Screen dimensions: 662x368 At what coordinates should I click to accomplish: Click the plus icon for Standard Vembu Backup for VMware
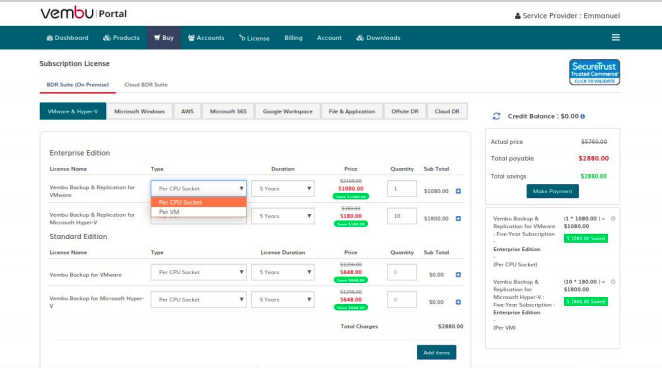458,275
